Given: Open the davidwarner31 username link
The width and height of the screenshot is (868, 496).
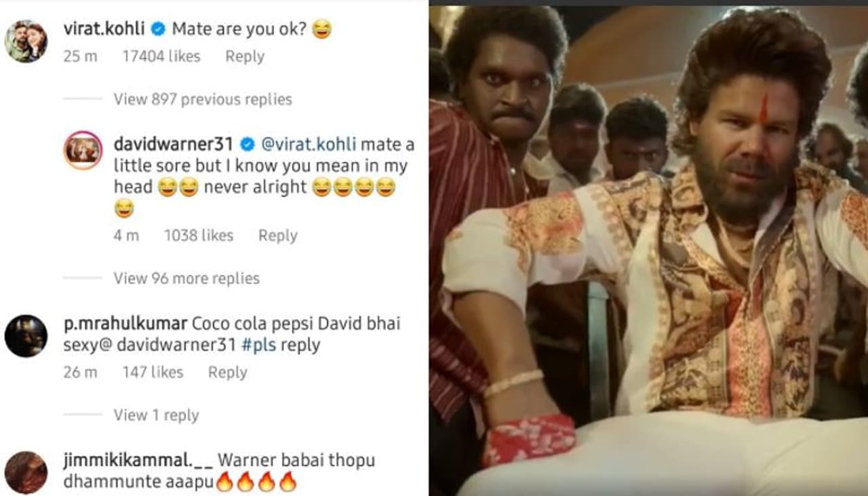Looking at the screenshot, I should [x=174, y=144].
